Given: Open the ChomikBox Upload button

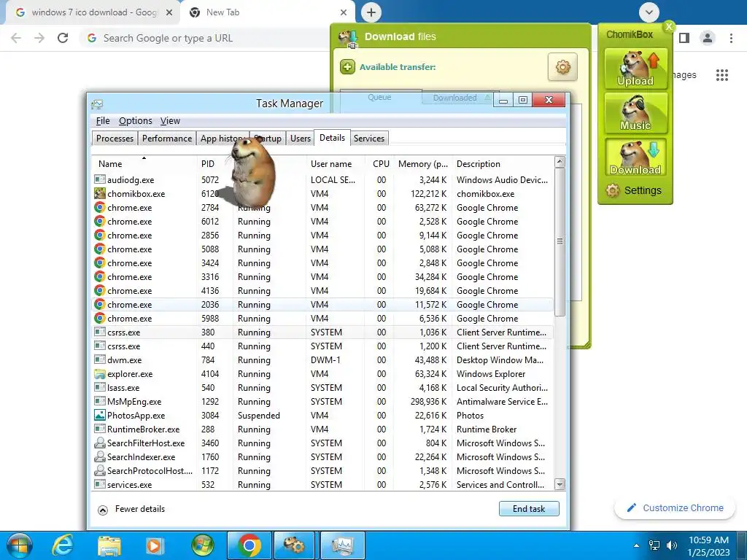Looking at the screenshot, I should (635, 69).
